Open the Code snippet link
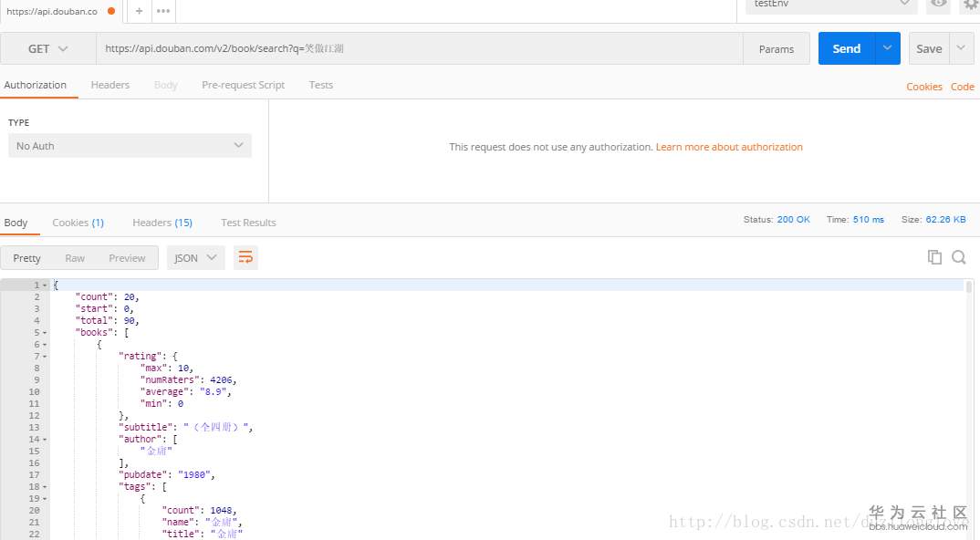 point(963,87)
